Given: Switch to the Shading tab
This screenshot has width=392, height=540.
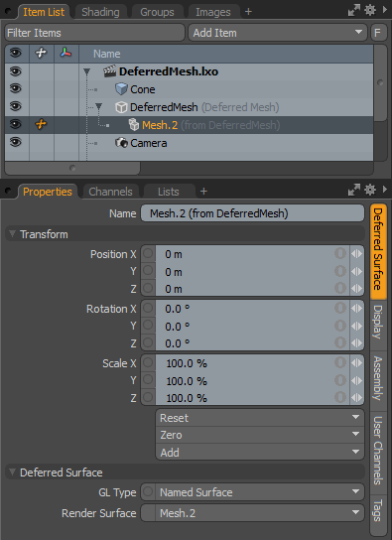Looking at the screenshot, I should coord(100,12).
